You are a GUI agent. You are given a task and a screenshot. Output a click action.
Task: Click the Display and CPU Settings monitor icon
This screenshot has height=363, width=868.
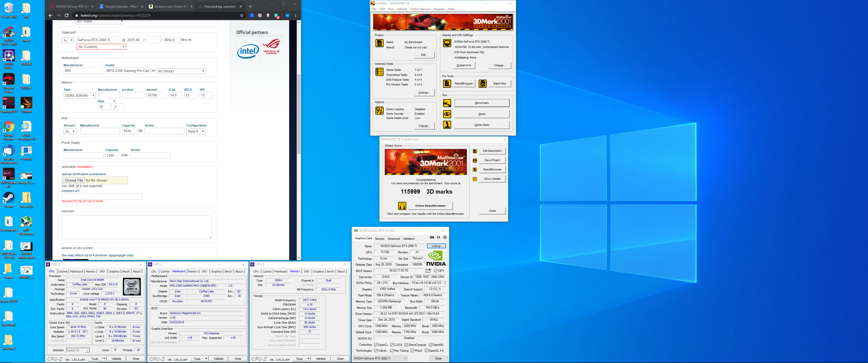pos(447,43)
